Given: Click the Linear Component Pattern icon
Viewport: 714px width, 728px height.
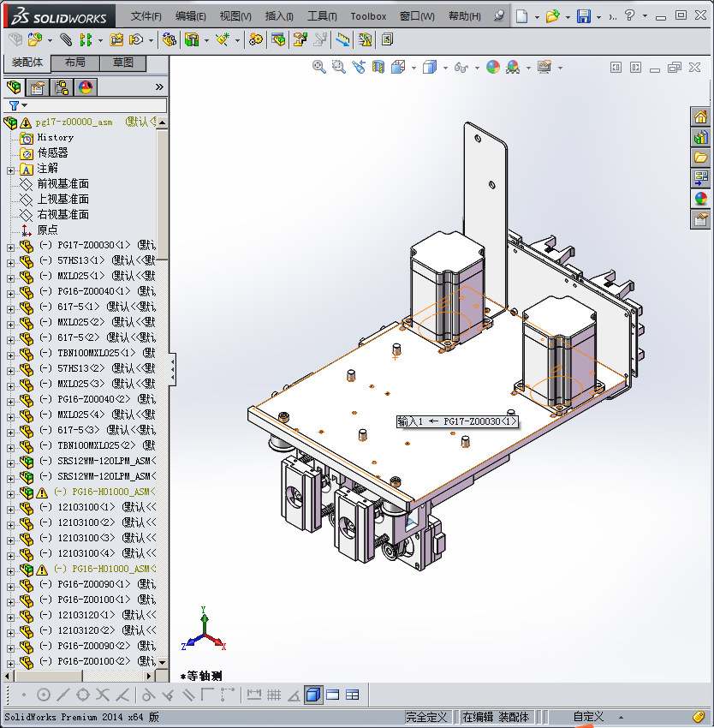Looking at the screenshot, I should tap(86, 40).
